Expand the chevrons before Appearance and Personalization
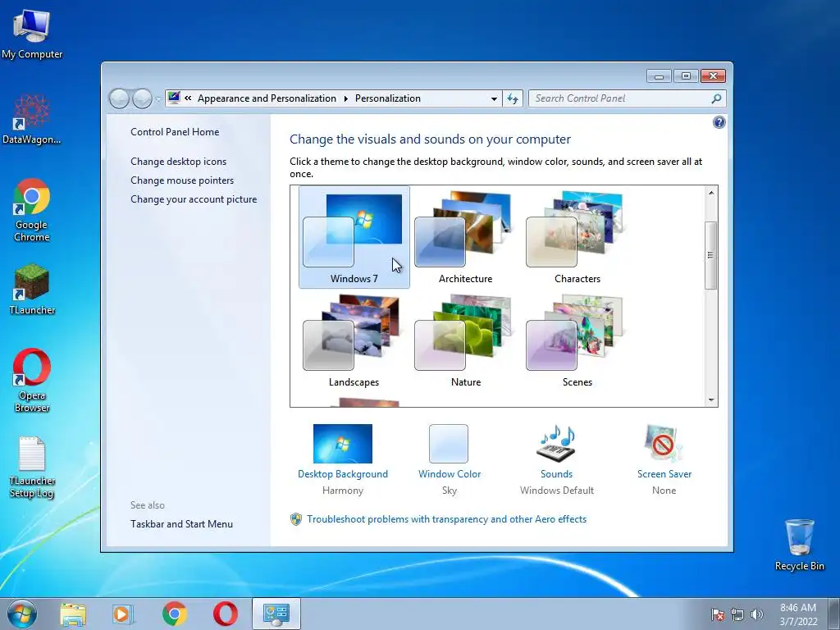This screenshot has width=840, height=630. [x=188, y=98]
